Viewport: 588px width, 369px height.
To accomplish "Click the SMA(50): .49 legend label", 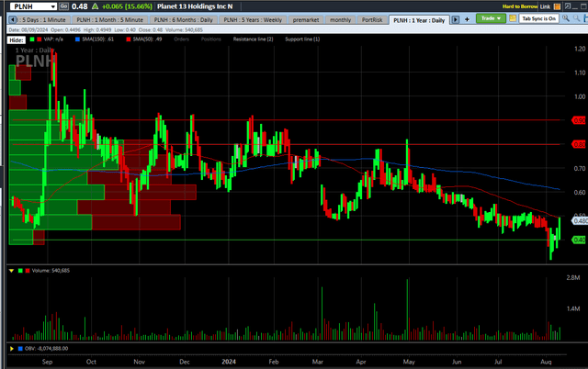I will click(x=147, y=39).
